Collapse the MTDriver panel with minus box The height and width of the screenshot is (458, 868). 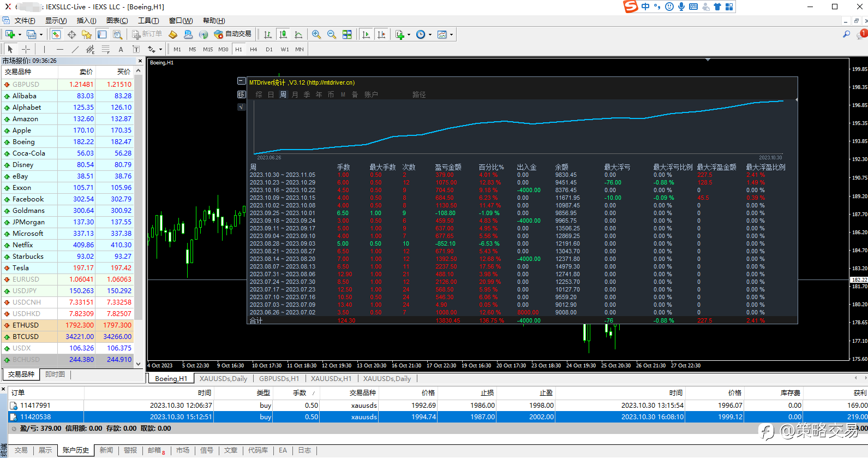click(x=242, y=81)
